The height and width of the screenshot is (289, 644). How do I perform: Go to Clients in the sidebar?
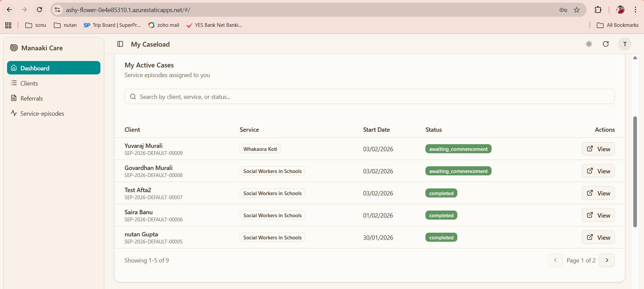pos(29,83)
